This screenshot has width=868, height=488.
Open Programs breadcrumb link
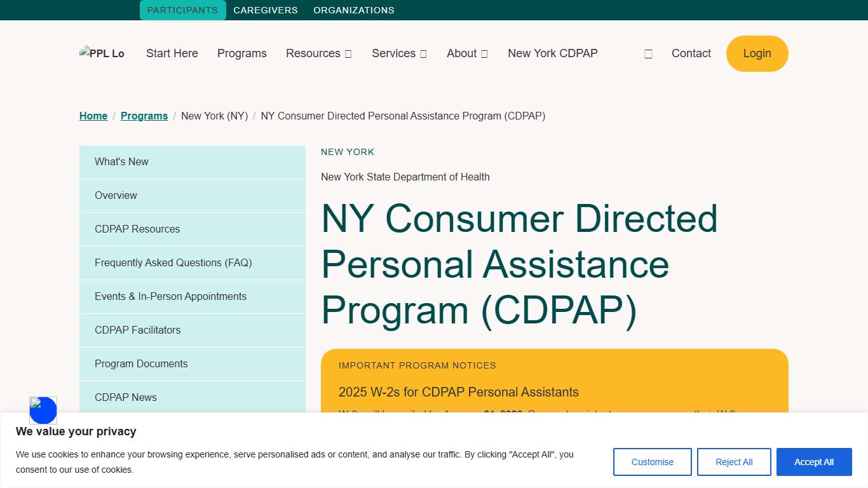point(144,116)
